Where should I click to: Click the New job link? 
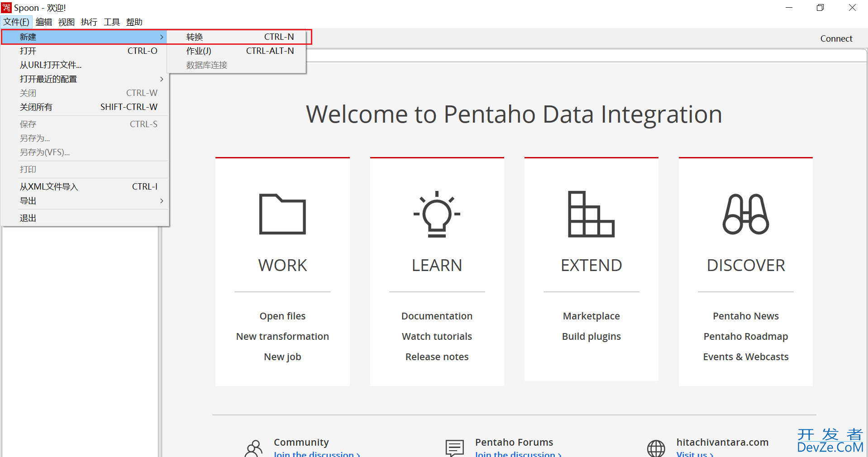282,357
